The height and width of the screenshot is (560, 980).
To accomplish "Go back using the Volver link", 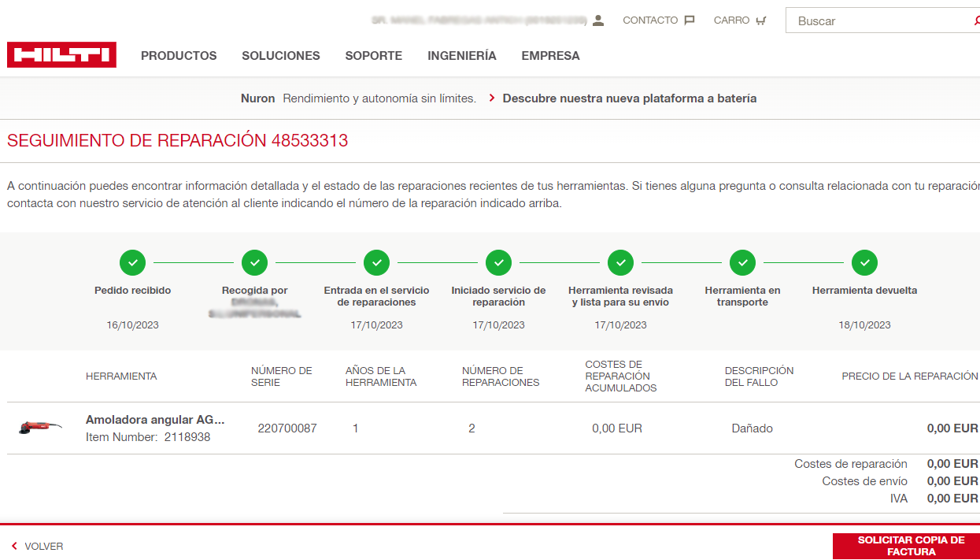I will [38, 546].
